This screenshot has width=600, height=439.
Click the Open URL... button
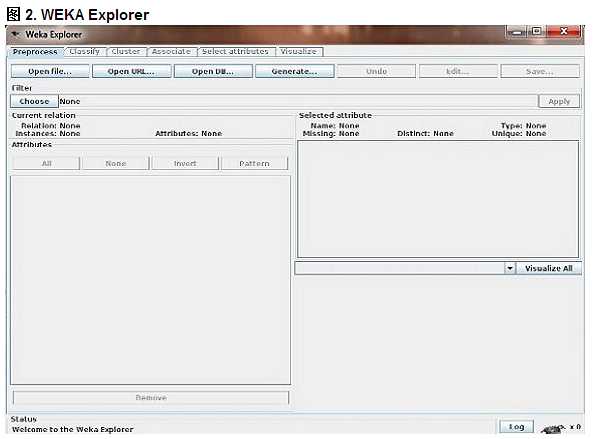tap(131, 71)
